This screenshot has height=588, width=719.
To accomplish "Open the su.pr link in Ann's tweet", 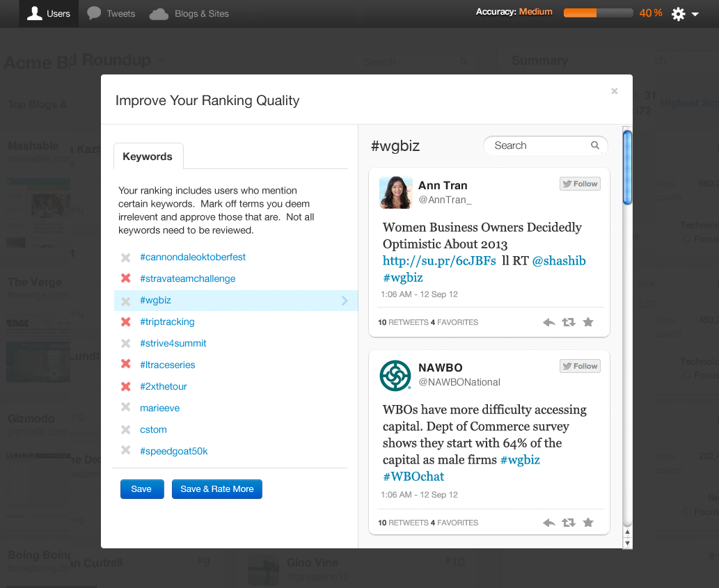I will 439,261.
